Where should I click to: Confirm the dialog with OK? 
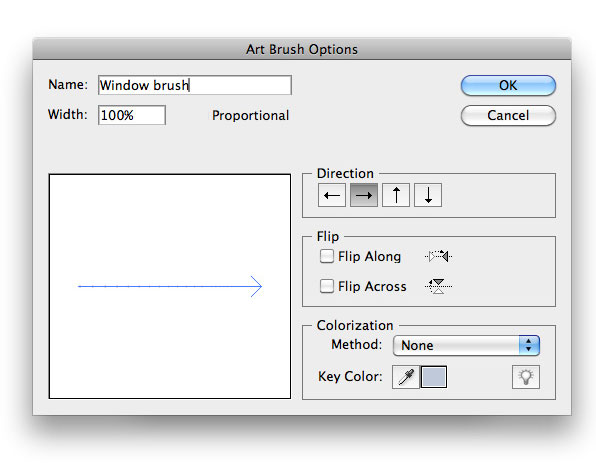pos(508,85)
